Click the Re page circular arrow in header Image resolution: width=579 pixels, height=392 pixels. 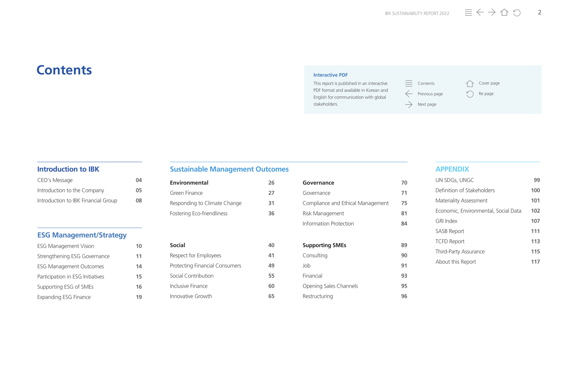517,13
